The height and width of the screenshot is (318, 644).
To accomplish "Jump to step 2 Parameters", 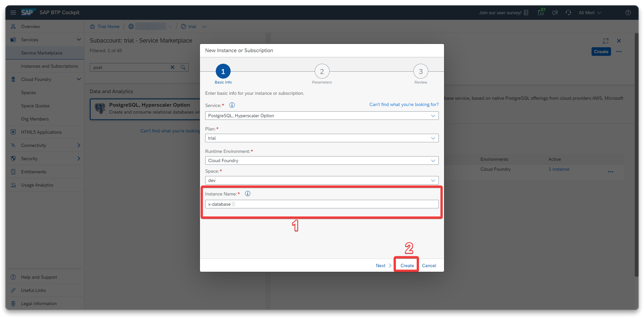I will tap(322, 71).
